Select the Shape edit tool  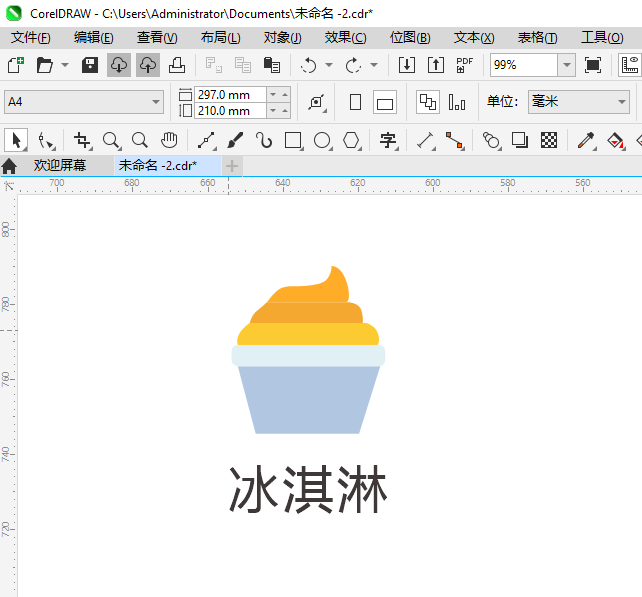point(45,140)
